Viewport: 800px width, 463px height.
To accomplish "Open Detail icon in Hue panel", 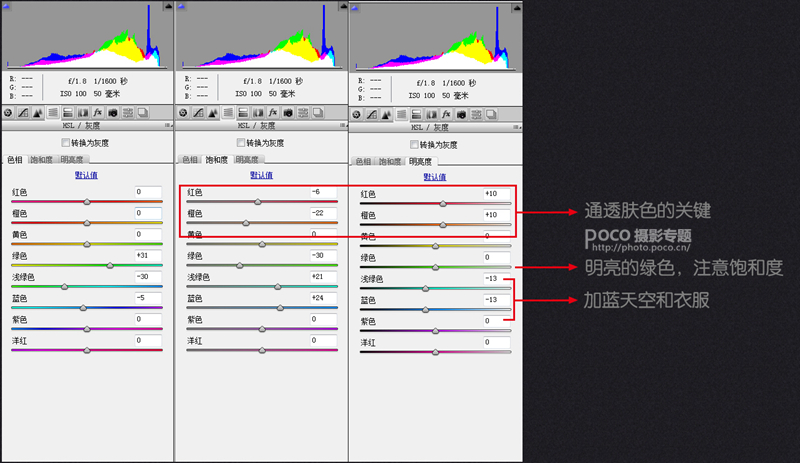I will (38, 113).
